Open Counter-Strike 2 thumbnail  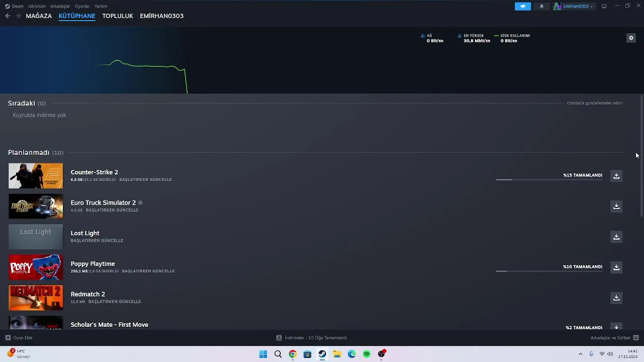(x=36, y=176)
